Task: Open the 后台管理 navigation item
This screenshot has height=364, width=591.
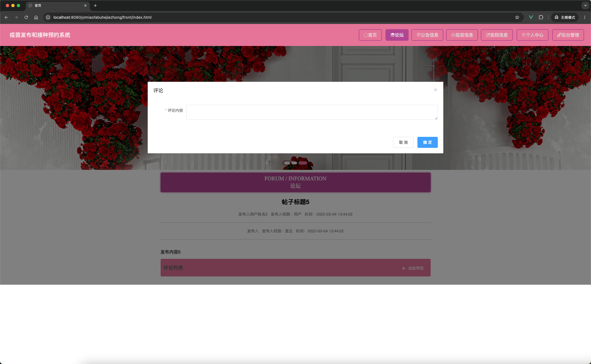Action: [568, 35]
